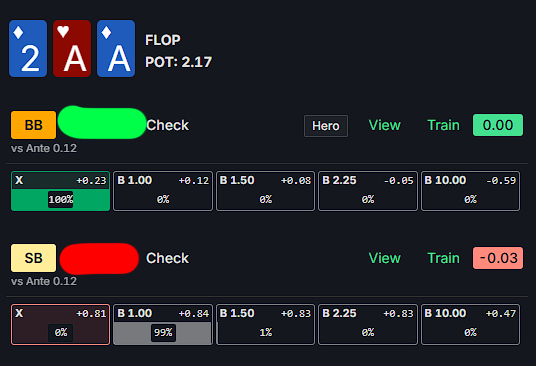The image size is (536, 366).
Task: Click the red -0.03 EV loss badge
Action: [498, 258]
